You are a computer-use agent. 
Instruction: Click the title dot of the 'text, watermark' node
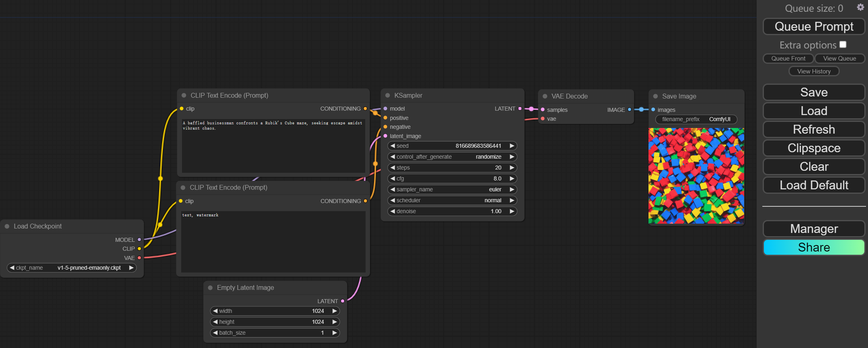pyautogui.click(x=183, y=187)
